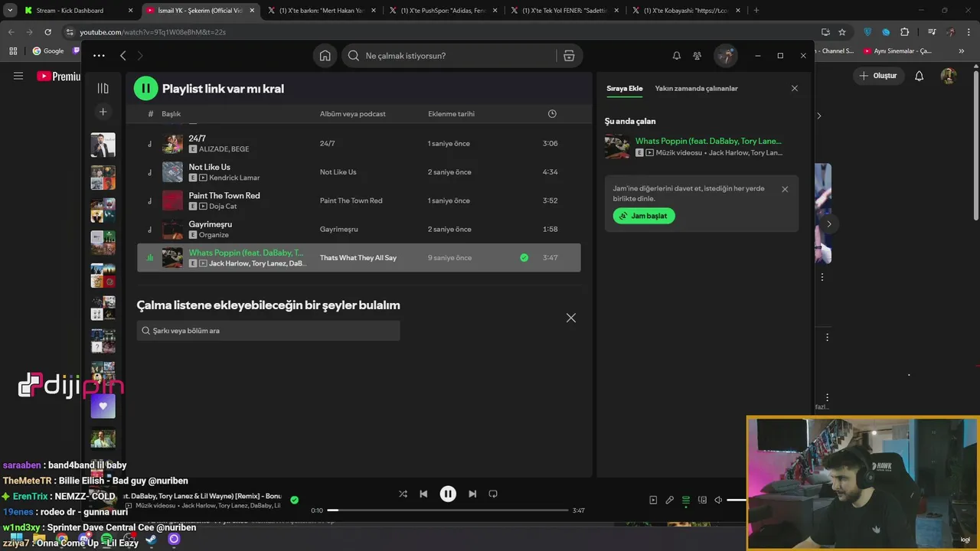Open Doja Cat artist link
This screenshot has width=980, height=551.
click(x=223, y=207)
